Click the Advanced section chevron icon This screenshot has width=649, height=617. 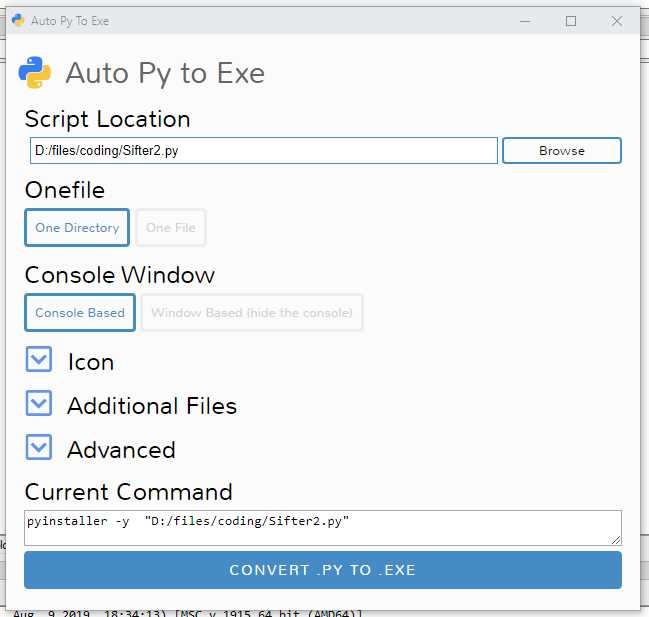point(39,447)
